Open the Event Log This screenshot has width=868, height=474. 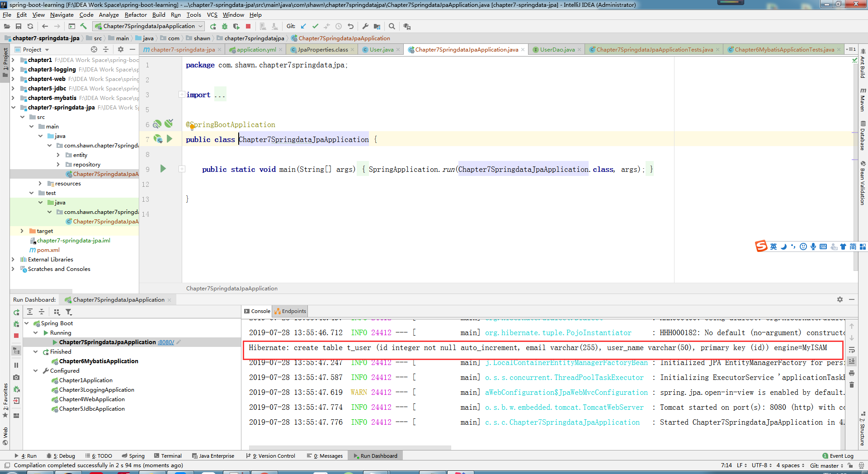[838, 456]
